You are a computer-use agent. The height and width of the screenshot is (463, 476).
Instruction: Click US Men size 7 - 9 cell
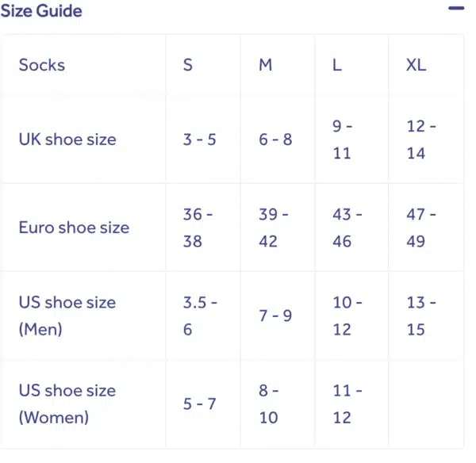[275, 316]
